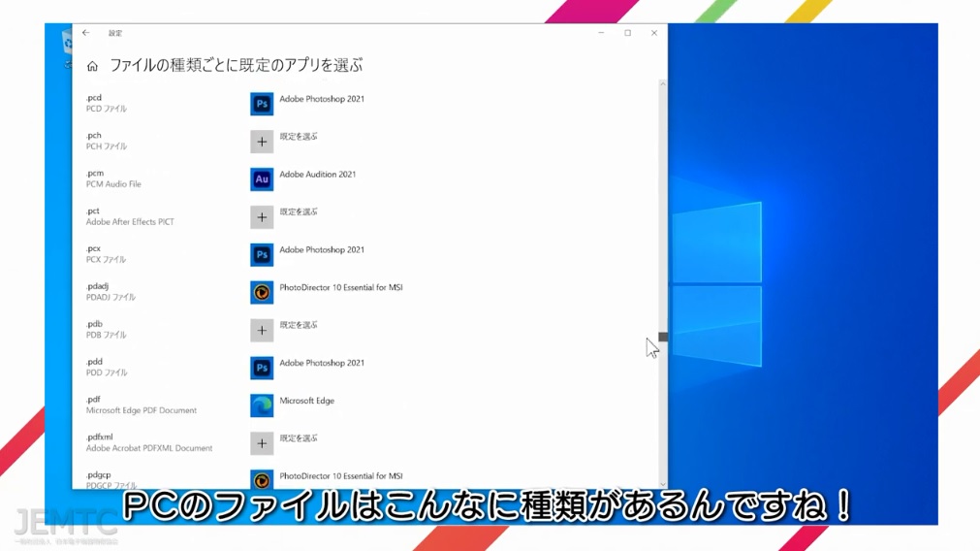Click the Photoshop icon for .pdd
The height and width of the screenshot is (551, 980).
pos(262,368)
